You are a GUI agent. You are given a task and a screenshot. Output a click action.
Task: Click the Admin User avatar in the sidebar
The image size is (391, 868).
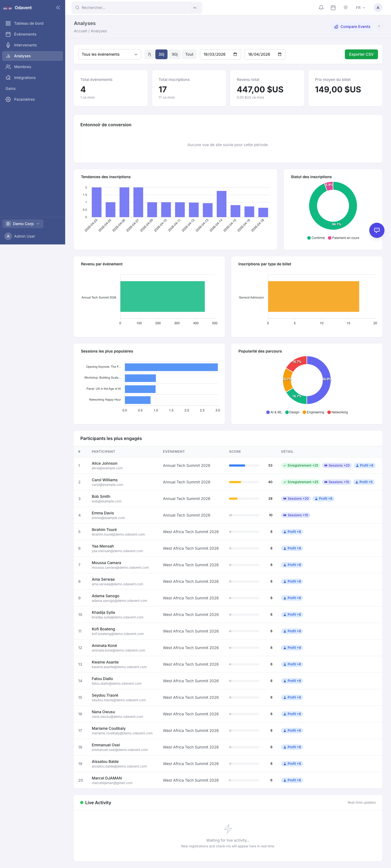[8, 236]
